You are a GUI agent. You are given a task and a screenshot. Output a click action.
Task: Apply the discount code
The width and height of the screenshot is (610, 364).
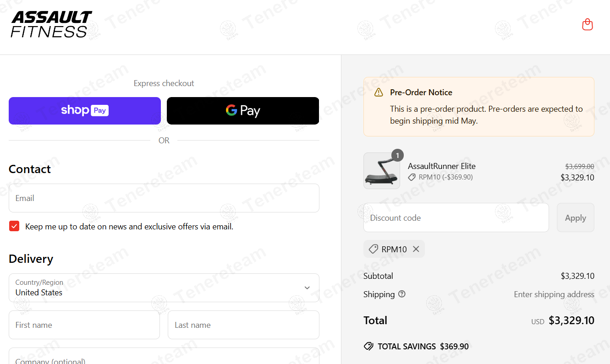pos(576,217)
